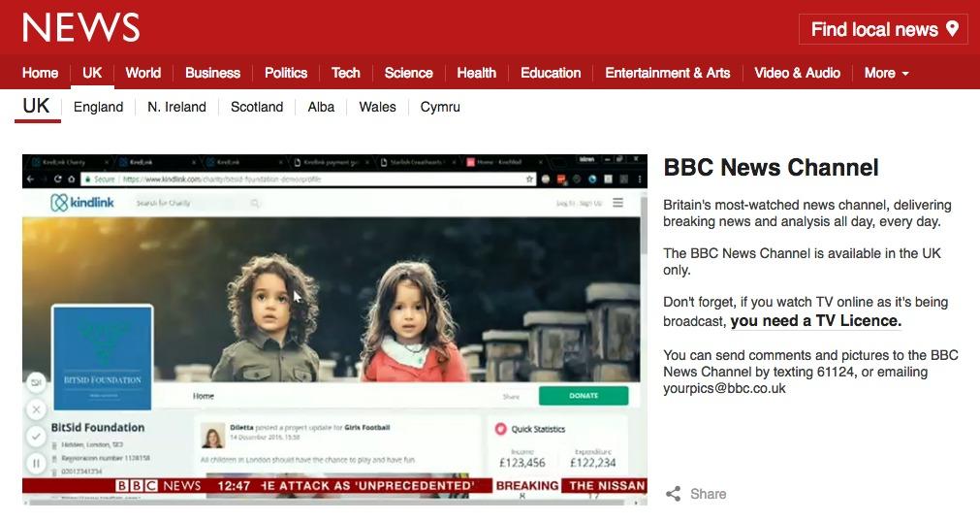
Task: Click the browser home icon in video
Action: [72, 179]
